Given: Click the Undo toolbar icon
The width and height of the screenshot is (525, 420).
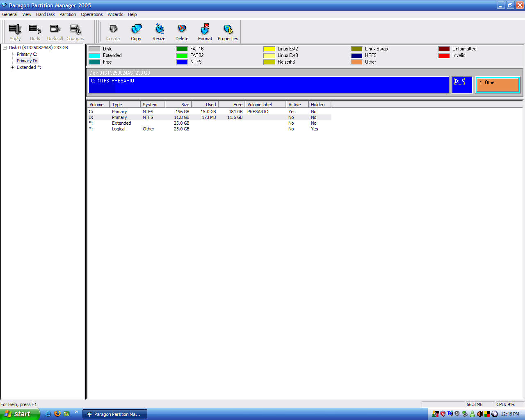Looking at the screenshot, I should (x=35, y=30).
